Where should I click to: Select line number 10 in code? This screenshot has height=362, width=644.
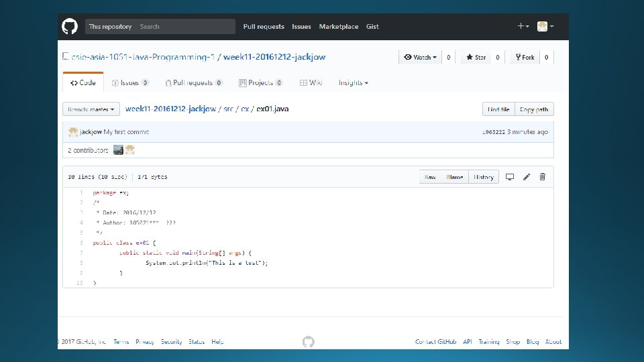[x=80, y=283]
